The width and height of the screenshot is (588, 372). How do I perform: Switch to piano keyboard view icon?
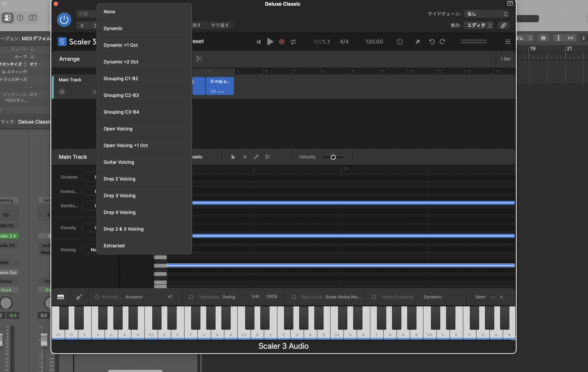tap(61, 297)
